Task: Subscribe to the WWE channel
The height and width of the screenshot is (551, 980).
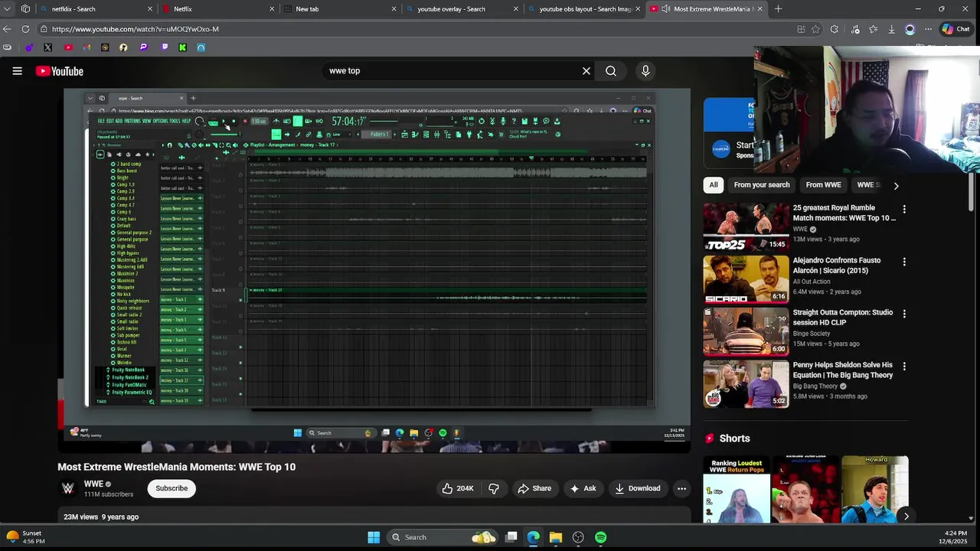Action: click(x=171, y=488)
